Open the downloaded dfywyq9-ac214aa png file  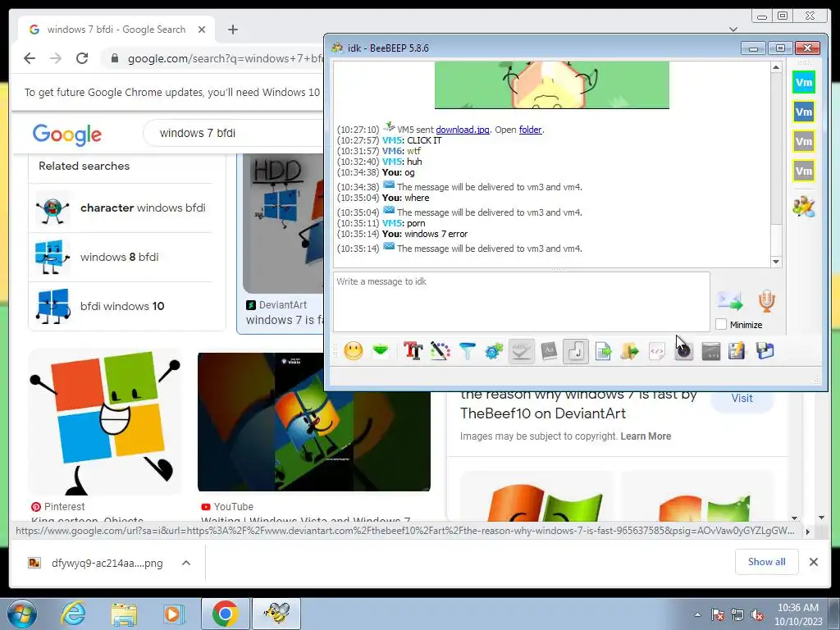[x=96, y=563]
